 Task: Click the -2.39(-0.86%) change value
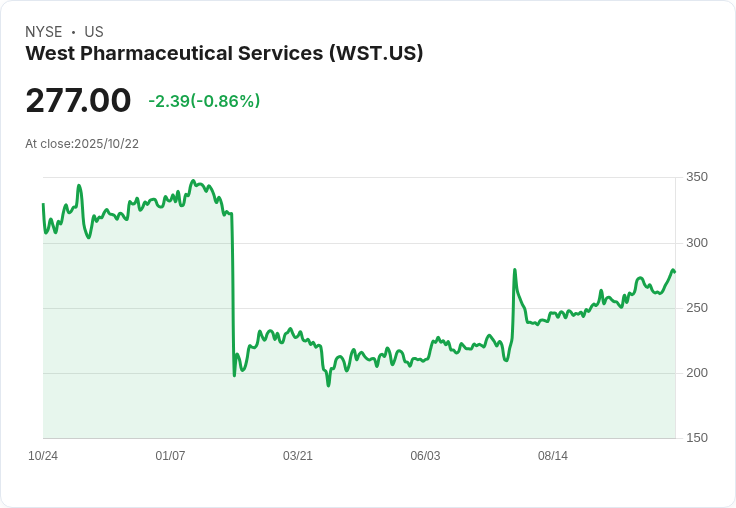pyautogui.click(x=204, y=101)
